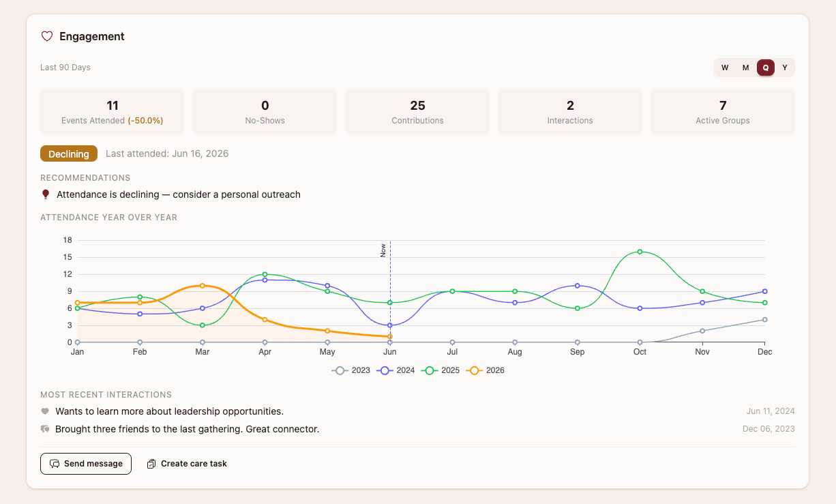Click the clipboard icon in Create care task
This screenshot has height=504, width=836.
tap(151, 464)
